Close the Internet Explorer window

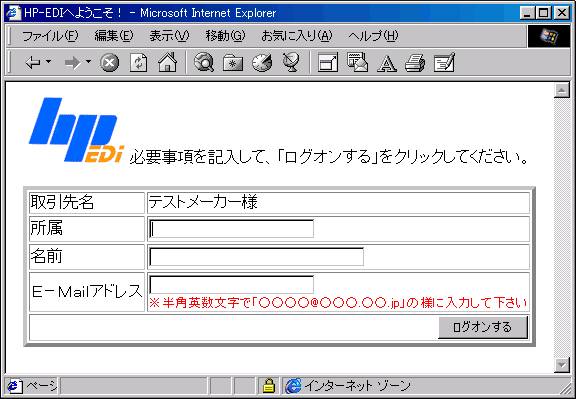[562, 13]
